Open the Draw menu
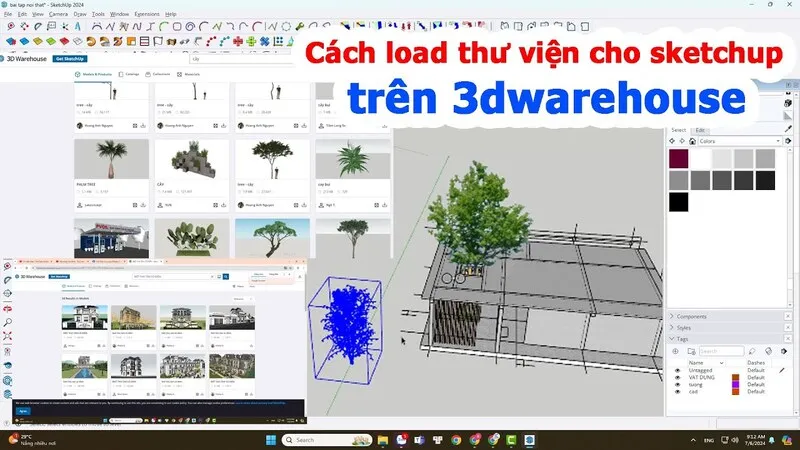Screen dimensions: 800x450 click(x=80, y=14)
